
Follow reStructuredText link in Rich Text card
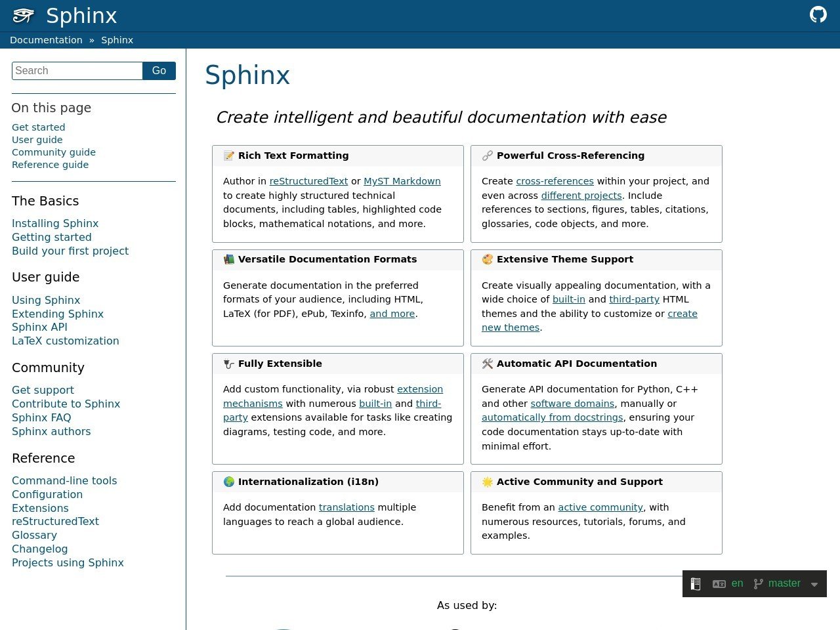(308, 181)
